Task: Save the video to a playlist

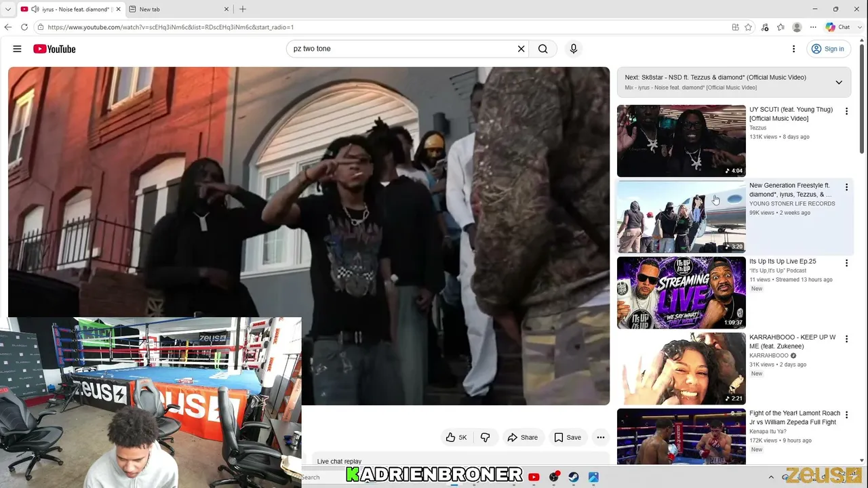Action: [x=568, y=437]
